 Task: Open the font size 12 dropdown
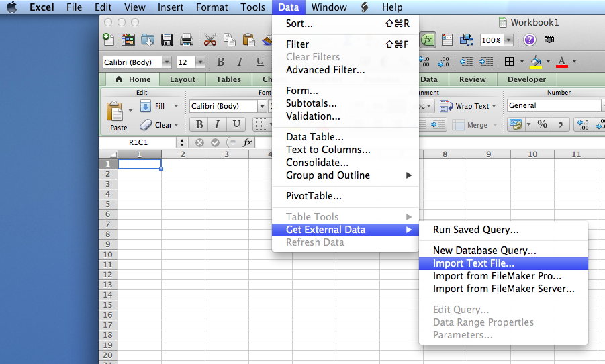click(200, 62)
